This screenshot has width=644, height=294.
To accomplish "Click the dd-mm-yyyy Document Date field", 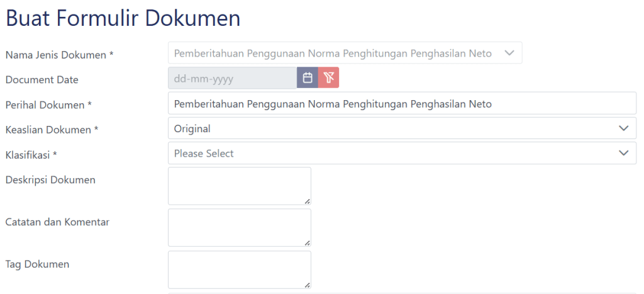I will [232, 78].
